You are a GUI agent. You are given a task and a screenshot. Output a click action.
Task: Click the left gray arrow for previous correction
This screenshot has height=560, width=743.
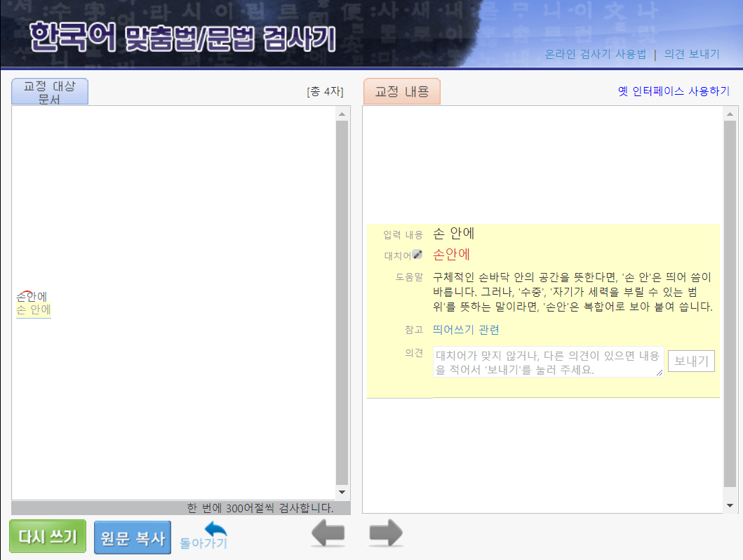[x=327, y=534]
